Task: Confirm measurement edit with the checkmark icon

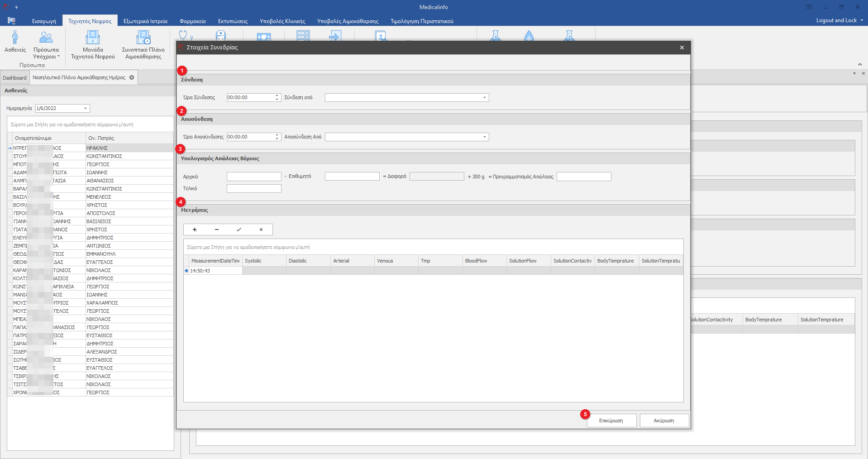Action: coord(239,229)
